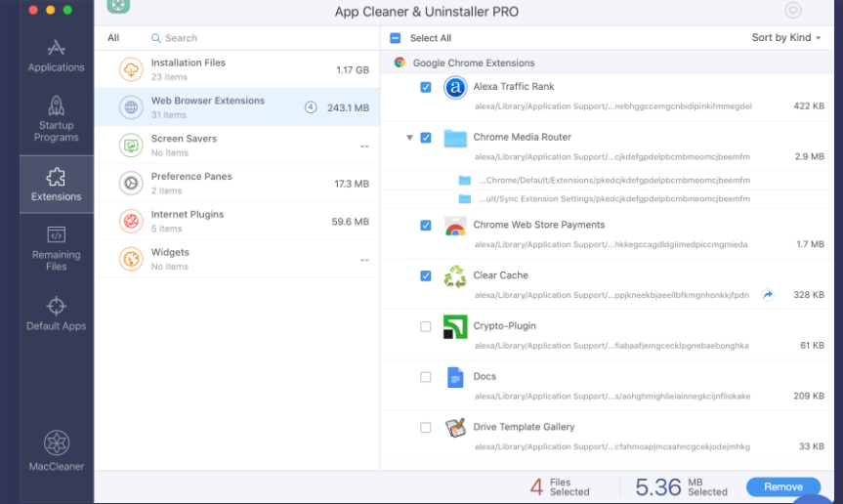
Task: Show the Preference Panes category
Action: pyautogui.click(x=236, y=183)
